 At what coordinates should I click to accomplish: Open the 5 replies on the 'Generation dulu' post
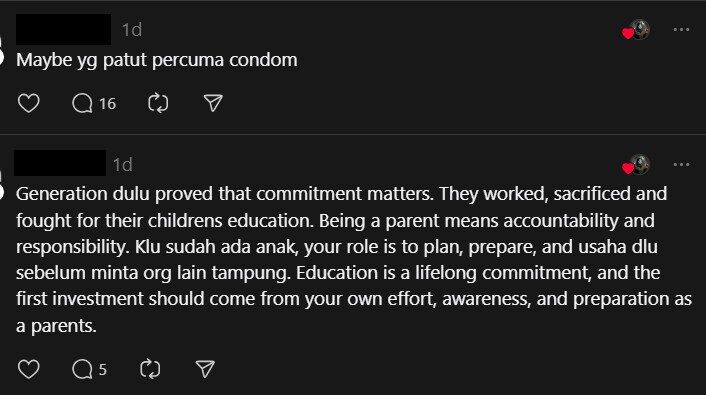[x=89, y=369]
